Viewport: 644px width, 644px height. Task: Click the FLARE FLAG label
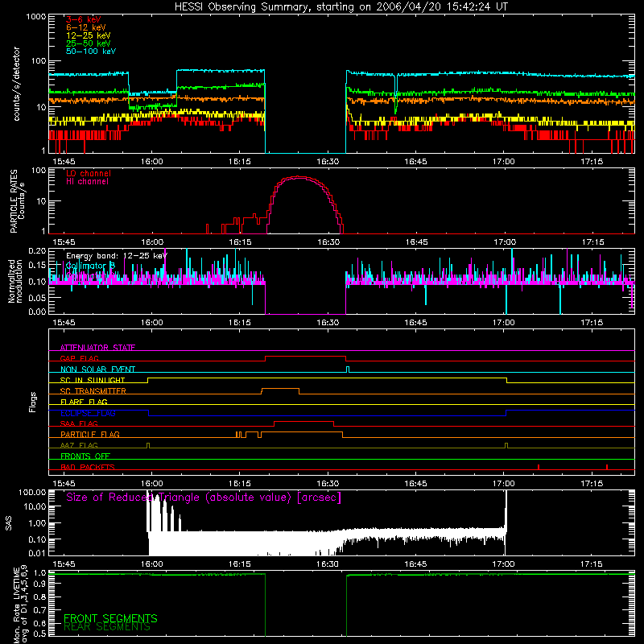pos(84,402)
